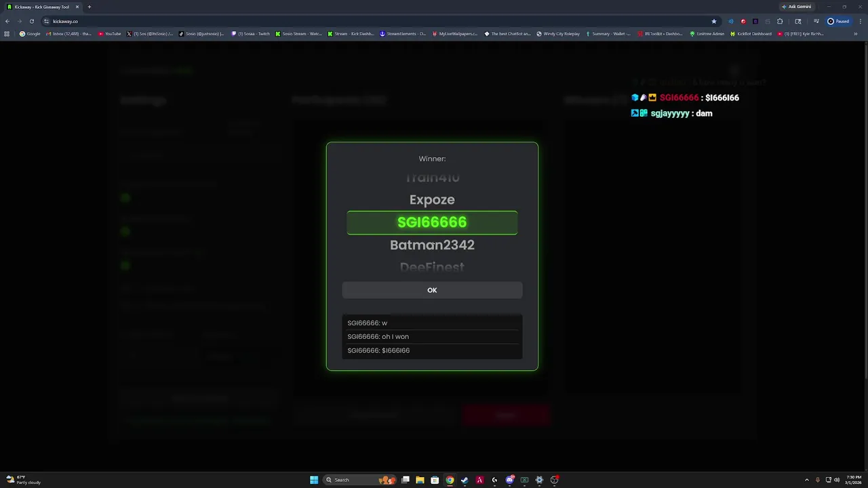
Task: Open 'The best ChatBot' bookmark
Action: [507, 34]
